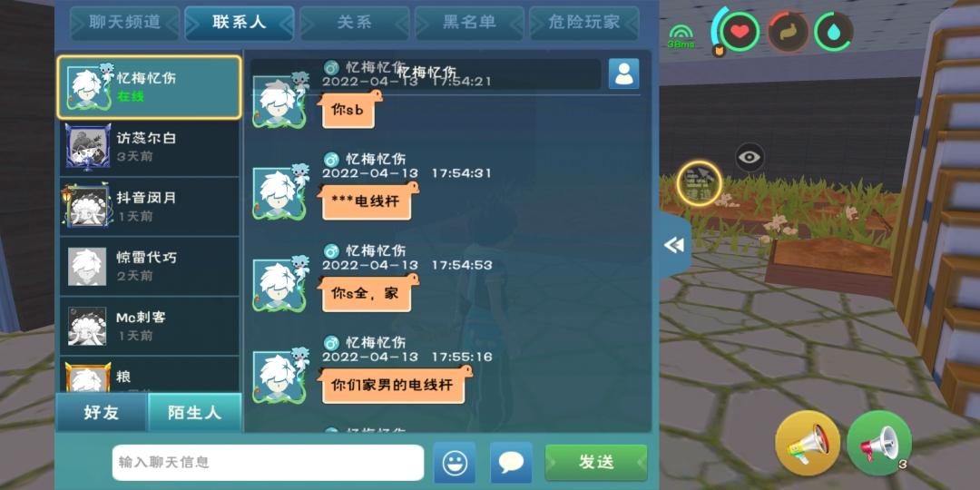Tap the green megaphone button
This screenshot has height=490, width=980.
coord(879,443)
